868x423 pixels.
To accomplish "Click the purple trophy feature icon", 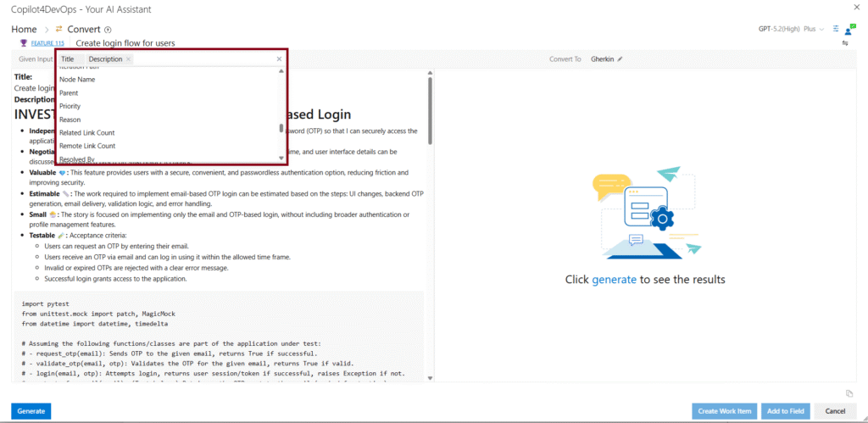I will 23,42.
